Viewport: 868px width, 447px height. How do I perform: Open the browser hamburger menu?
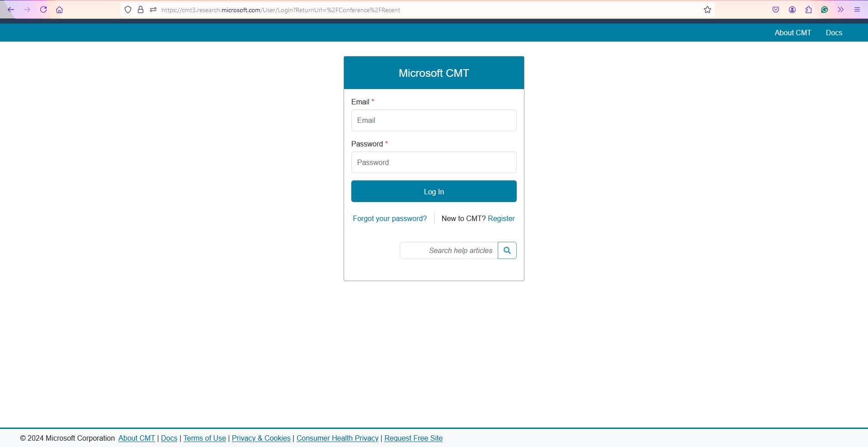pyautogui.click(x=857, y=9)
